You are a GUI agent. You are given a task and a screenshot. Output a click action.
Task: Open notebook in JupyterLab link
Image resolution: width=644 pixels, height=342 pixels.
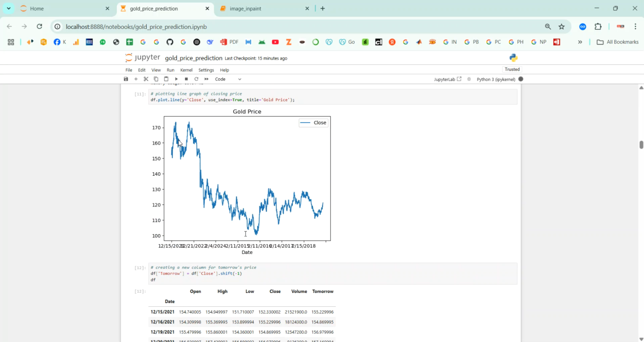coord(447,79)
